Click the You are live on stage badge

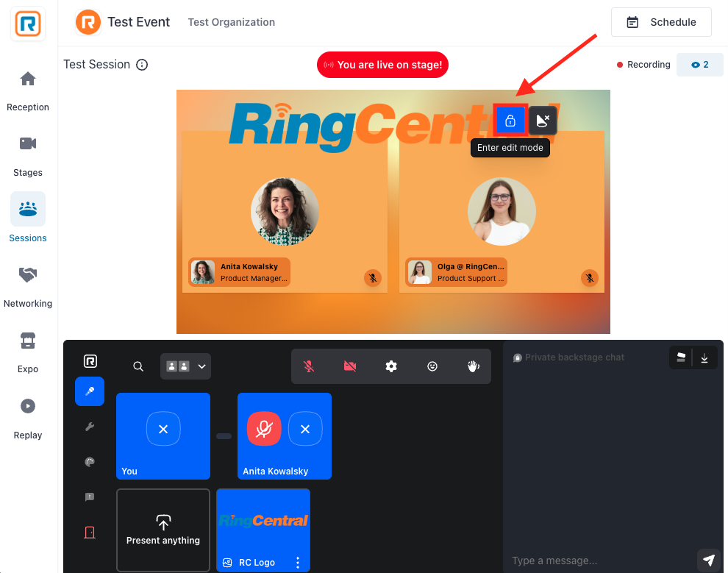click(x=382, y=65)
